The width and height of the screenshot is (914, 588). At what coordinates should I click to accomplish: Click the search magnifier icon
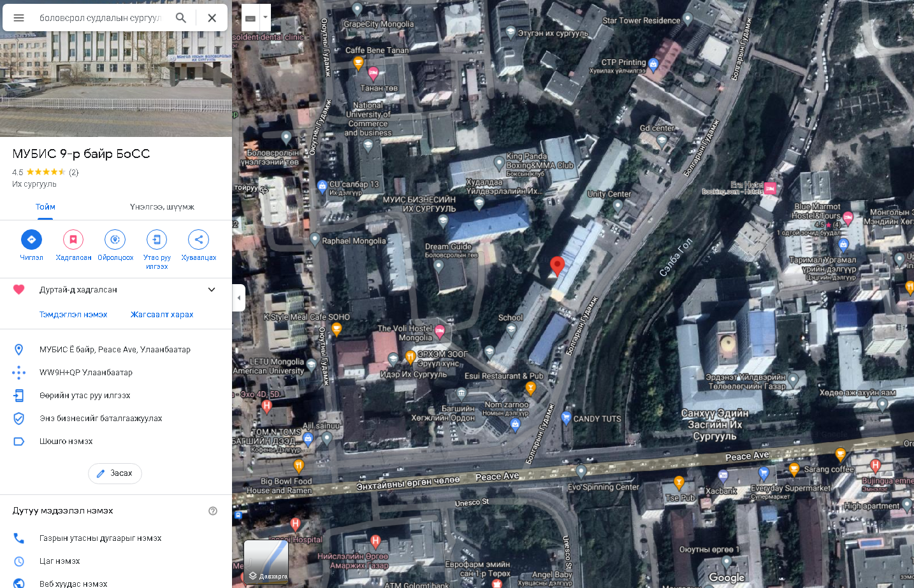(181, 18)
